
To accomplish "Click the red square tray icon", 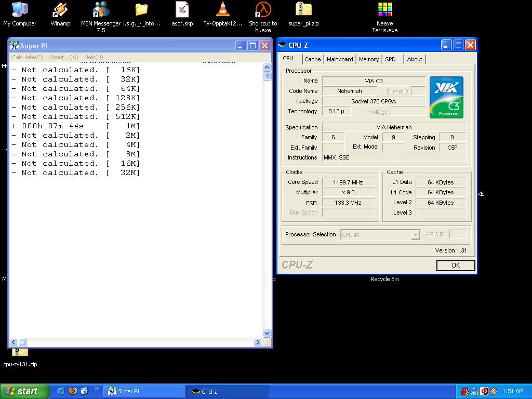I will point(484,391).
